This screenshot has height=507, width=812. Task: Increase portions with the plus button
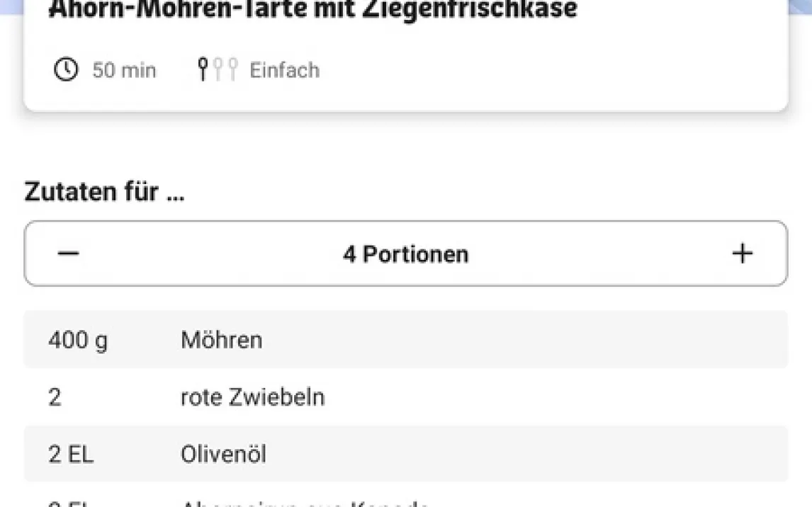(x=742, y=253)
